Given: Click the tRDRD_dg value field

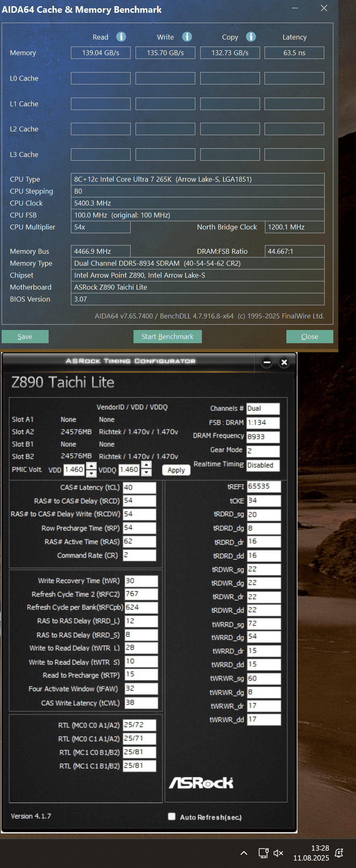Looking at the screenshot, I should point(264,528).
